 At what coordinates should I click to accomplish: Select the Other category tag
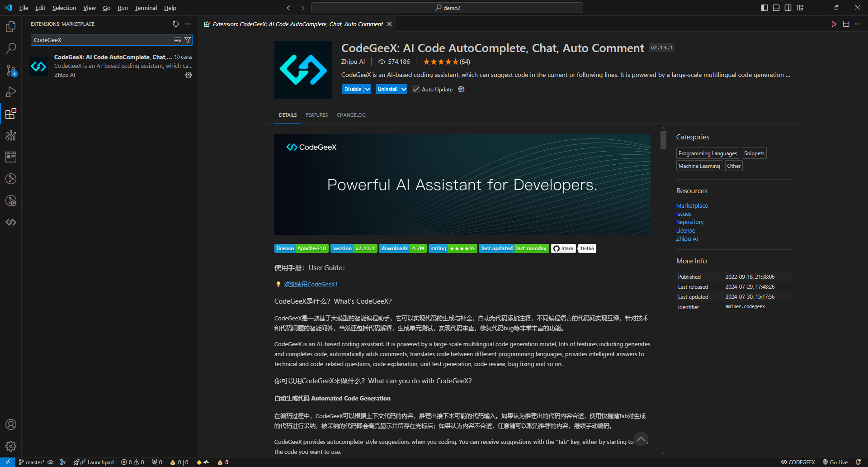tap(734, 166)
